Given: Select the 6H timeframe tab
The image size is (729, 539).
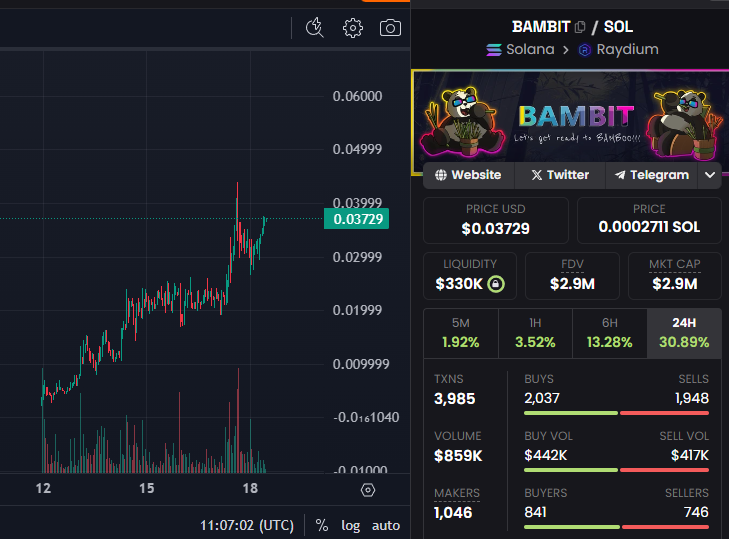Looking at the screenshot, I should pos(610,333).
